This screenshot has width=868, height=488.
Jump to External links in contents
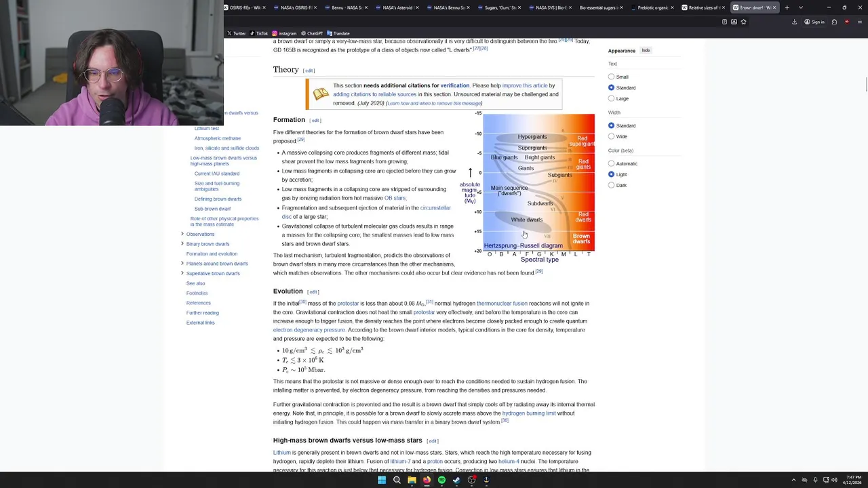[200, 323]
